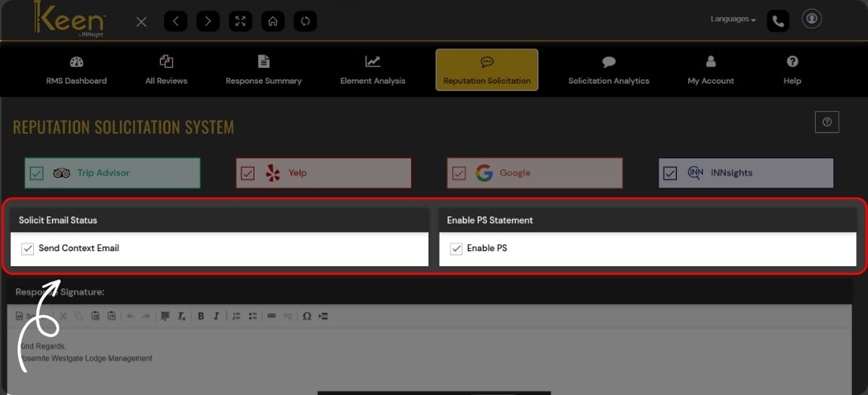Image resolution: width=868 pixels, height=395 pixels.
Task: Click the Keen logo
Action: point(69,18)
